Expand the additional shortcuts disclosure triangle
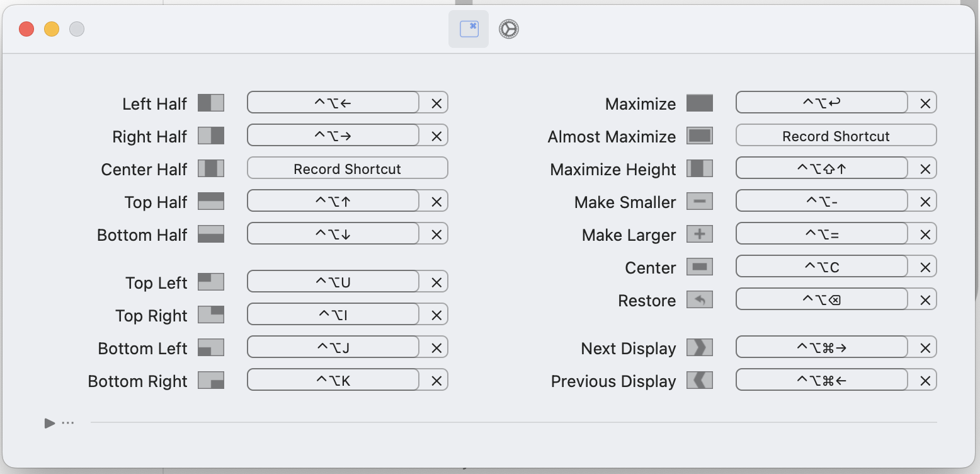 (50, 423)
